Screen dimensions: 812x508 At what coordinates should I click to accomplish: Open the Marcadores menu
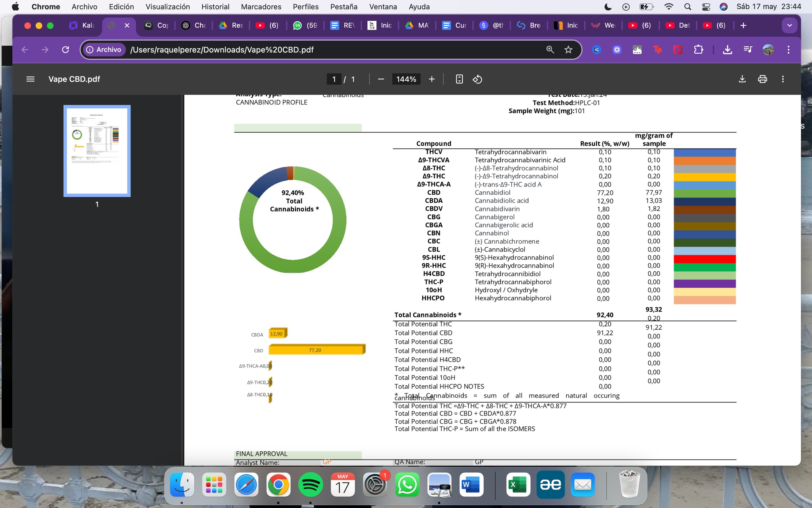point(261,7)
